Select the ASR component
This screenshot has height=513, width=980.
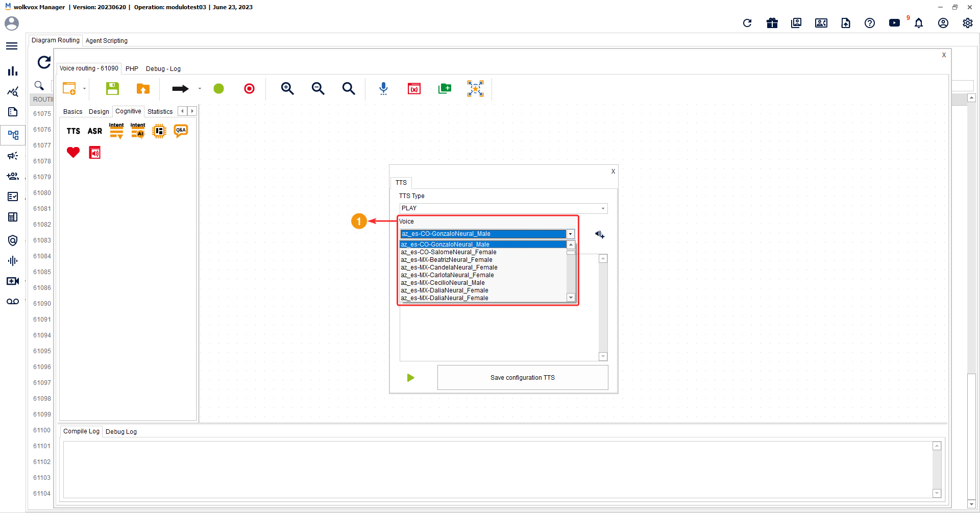coord(95,131)
